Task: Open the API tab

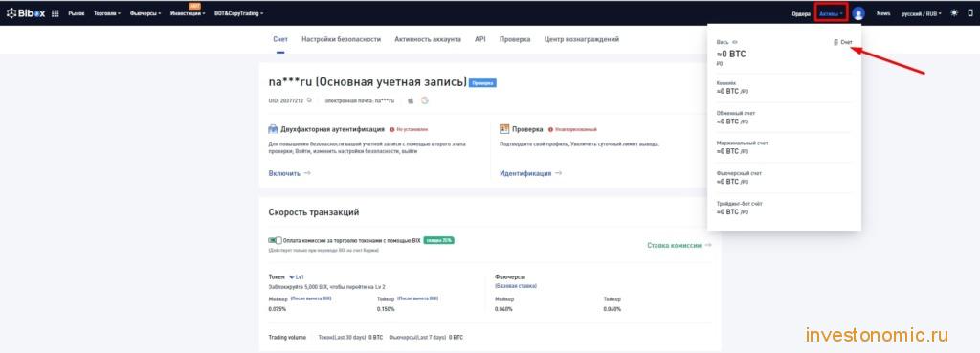Action: [x=480, y=39]
